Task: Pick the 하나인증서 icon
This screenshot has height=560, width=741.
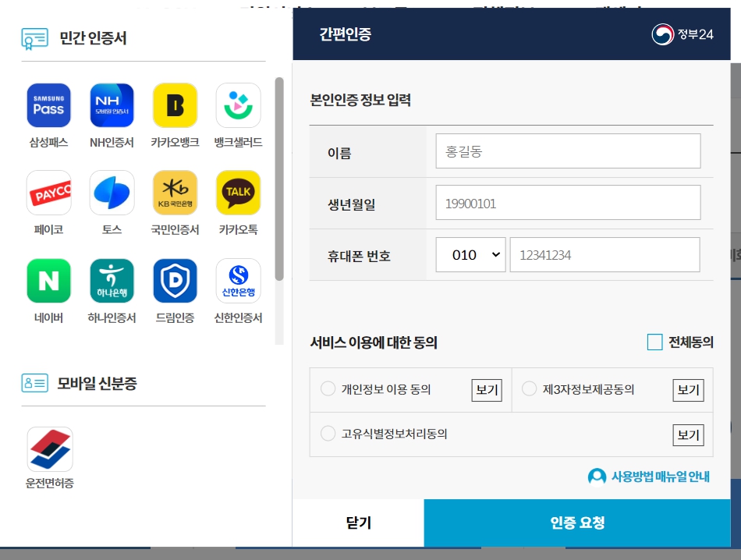Action: click(112, 281)
